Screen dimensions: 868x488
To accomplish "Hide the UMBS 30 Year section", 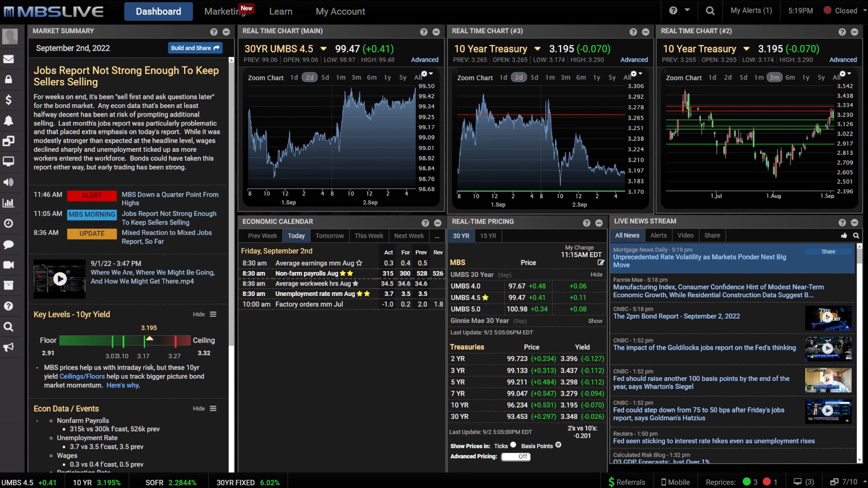I will (596, 275).
